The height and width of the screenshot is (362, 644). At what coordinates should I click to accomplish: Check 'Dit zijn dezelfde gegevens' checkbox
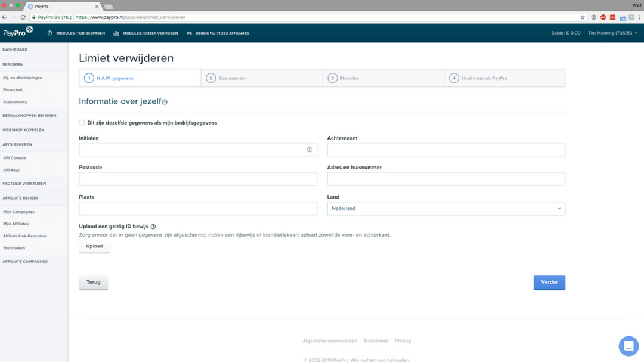82,122
